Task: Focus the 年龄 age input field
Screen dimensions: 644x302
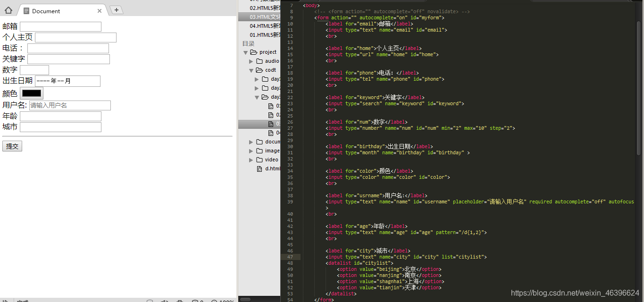Action: pyautogui.click(x=60, y=116)
